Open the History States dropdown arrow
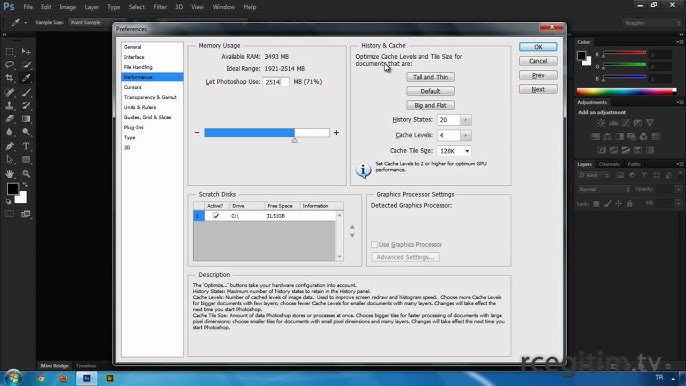The height and width of the screenshot is (386, 686). [466, 120]
